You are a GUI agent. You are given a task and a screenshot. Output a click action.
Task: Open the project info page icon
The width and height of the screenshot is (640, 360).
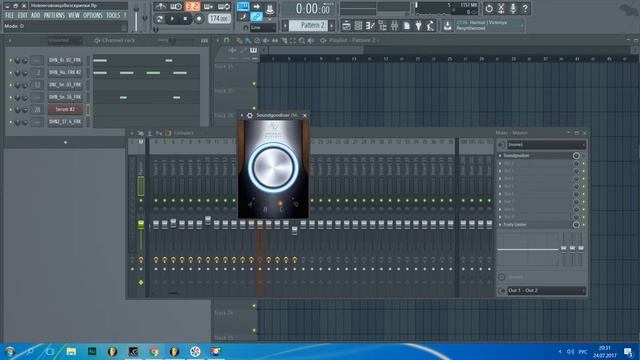(x=407, y=26)
